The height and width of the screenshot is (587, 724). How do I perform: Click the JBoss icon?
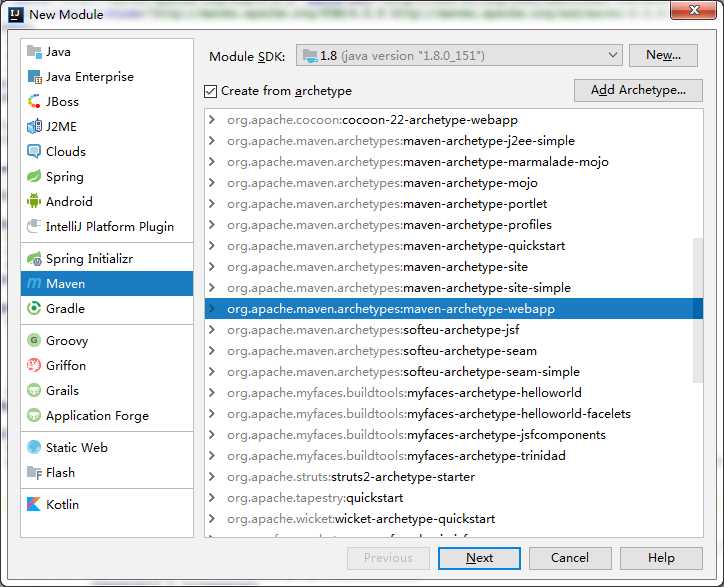tap(34, 102)
